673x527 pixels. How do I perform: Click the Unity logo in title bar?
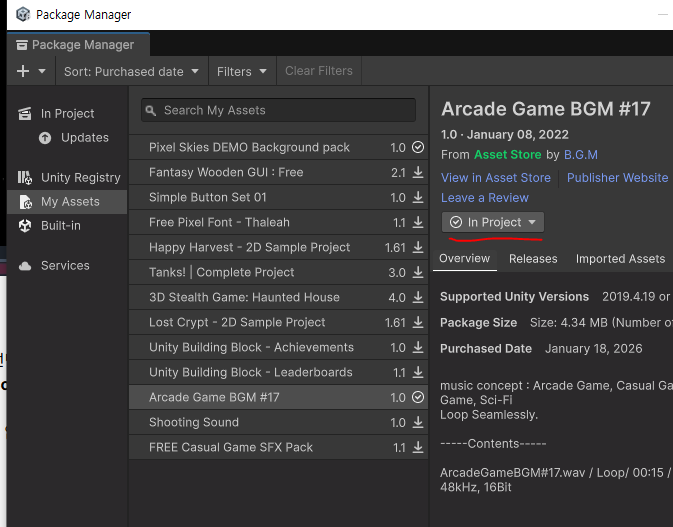[23, 14]
